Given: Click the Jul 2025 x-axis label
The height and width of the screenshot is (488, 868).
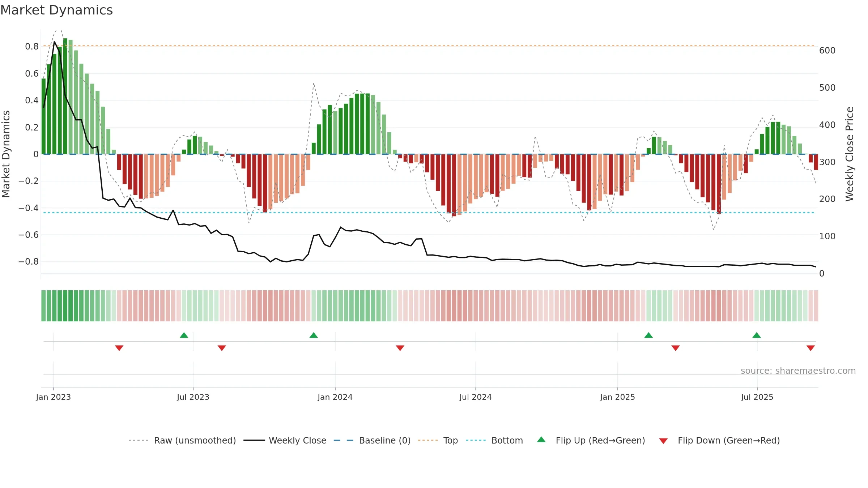Looking at the screenshot, I should (x=757, y=397).
